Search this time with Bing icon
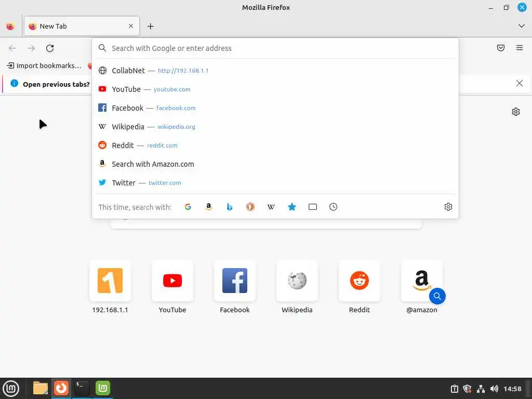This screenshot has height=399, width=532. point(229,207)
